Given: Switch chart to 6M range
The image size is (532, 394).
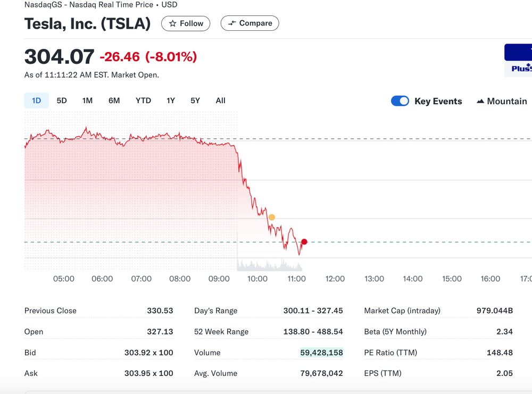Looking at the screenshot, I should pyautogui.click(x=114, y=100).
